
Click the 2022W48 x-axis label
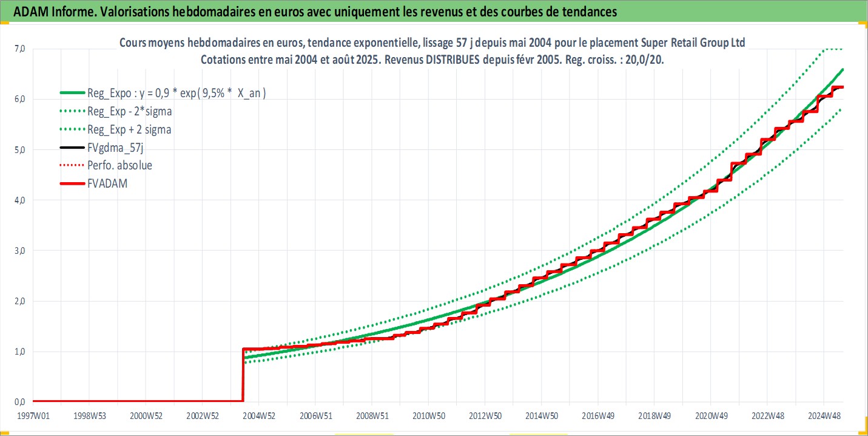[x=767, y=416]
